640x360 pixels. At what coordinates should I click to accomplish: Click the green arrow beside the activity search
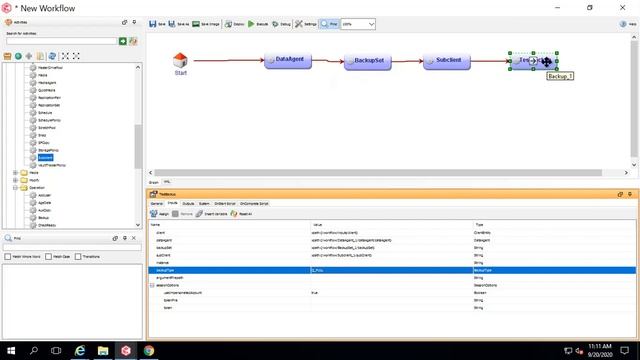coord(123,41)
